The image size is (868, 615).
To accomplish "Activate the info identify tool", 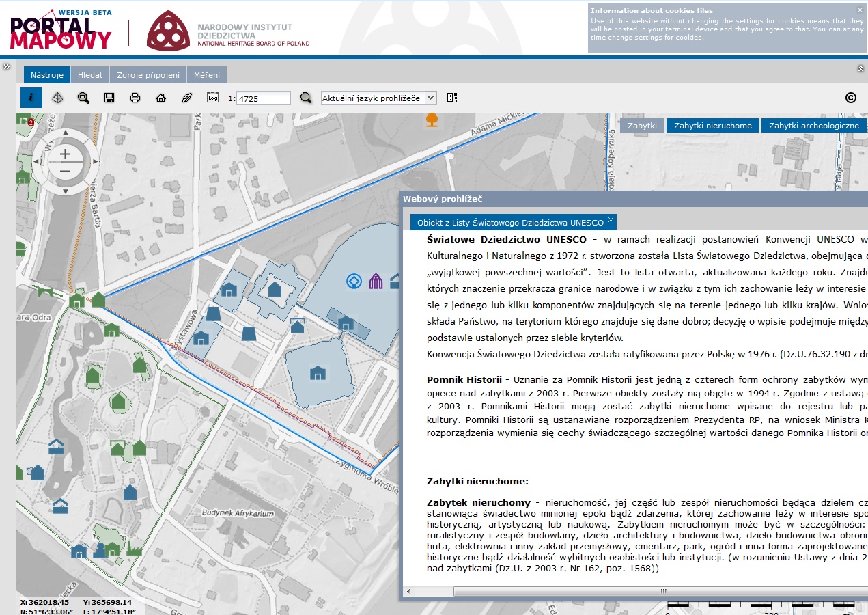I will (x=31, y=98).
